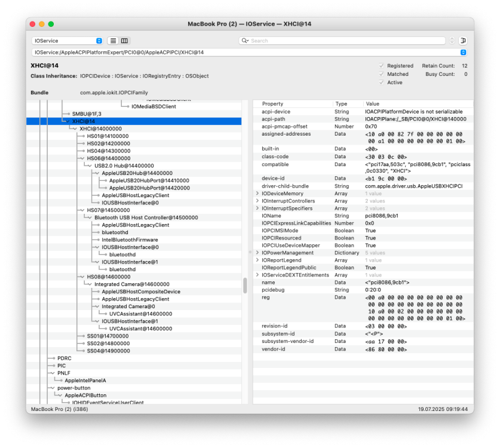Select AppleUSB20HubPort@14420000 row

click(134, 188)
